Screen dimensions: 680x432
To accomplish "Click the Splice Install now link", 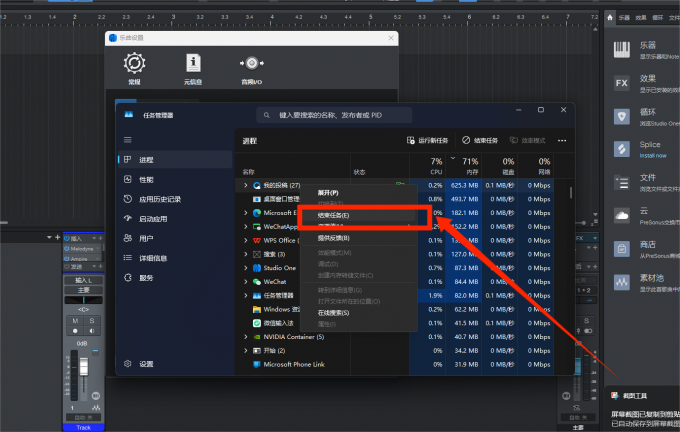I will click(x=653, y=156).
